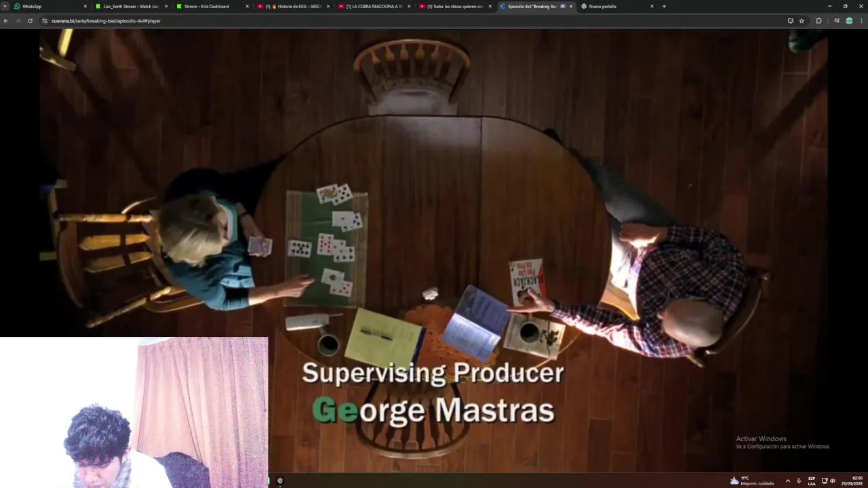This screenshot has height=488, width=868.
Task: Close the Lian_Sorth Stream tab
Action: [166, 6]
